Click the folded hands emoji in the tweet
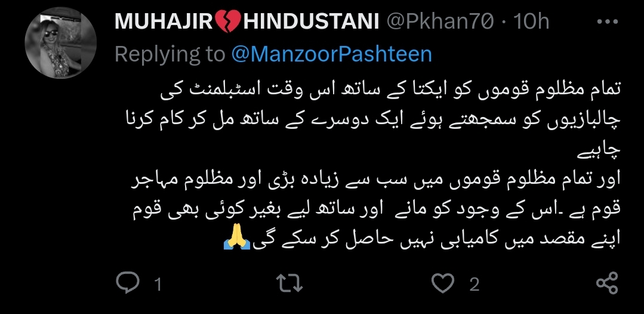The height and width of the screenshot is (314, 644). tap(237, 238)
